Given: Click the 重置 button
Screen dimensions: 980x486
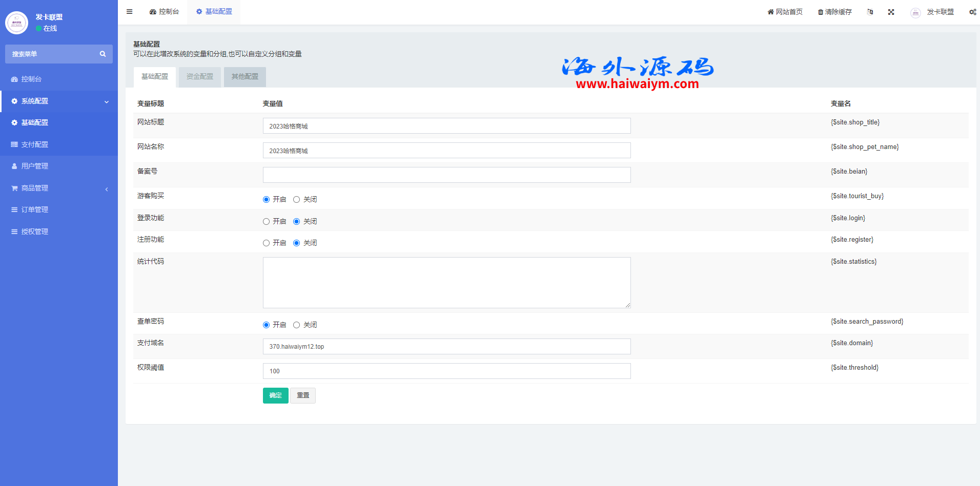Looking at the screenshot, I should (x=303, y=395).
